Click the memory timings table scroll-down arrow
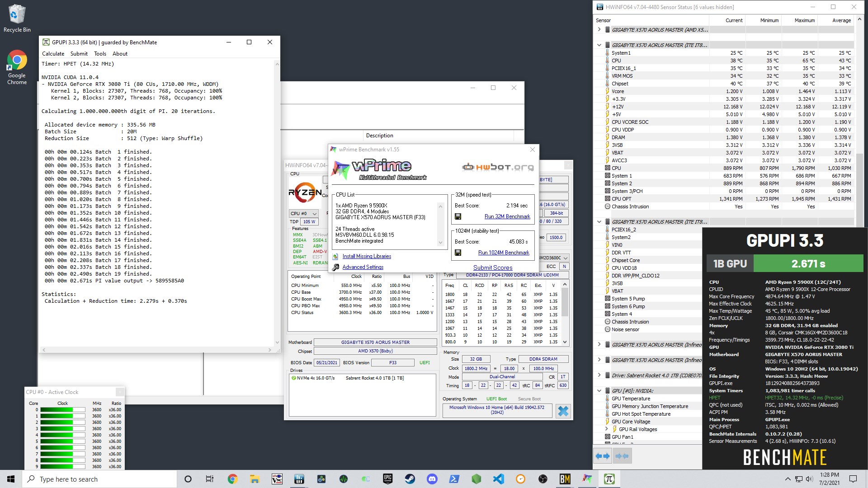 point(565,342)
